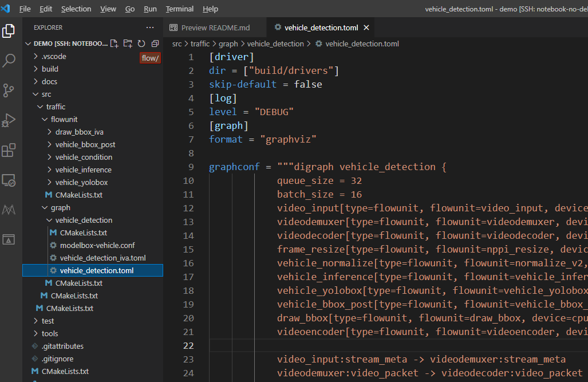
Task: Click src in the breadcrumb path
Action: (176, 44)
